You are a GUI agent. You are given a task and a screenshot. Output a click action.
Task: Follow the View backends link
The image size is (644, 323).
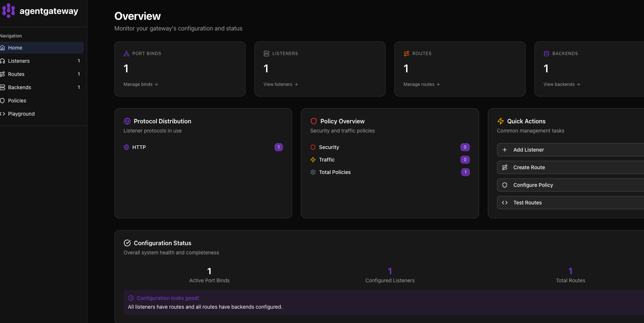[562, 84]
